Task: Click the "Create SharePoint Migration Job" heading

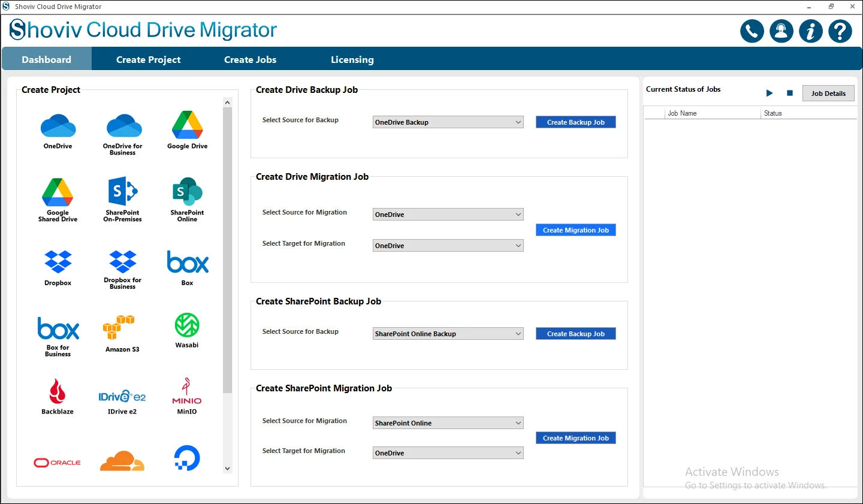Action: [324, 388]
